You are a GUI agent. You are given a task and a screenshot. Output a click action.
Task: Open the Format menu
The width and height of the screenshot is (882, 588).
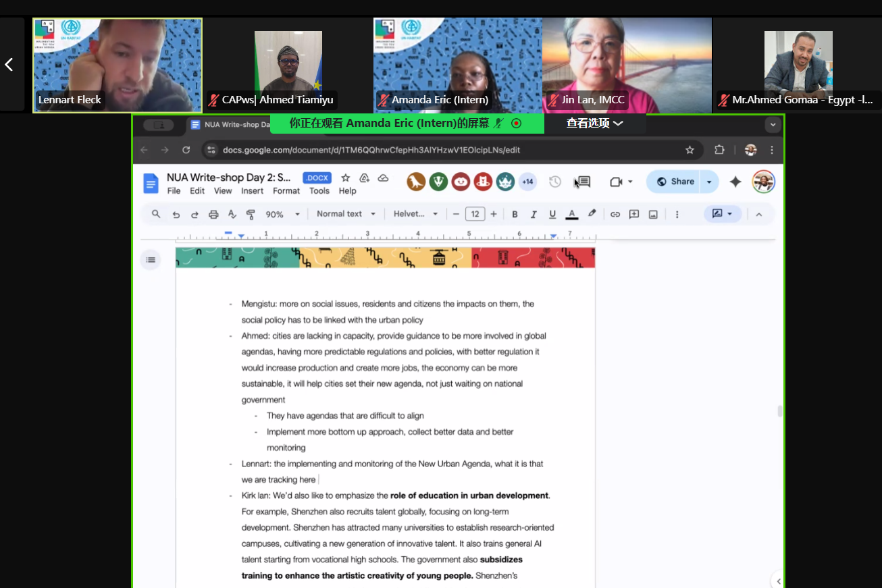tap(286, 191)
